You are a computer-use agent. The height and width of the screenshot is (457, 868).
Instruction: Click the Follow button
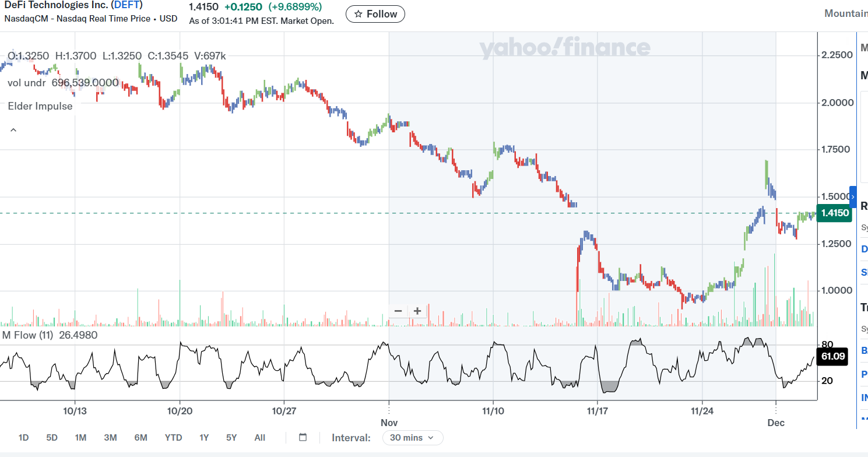tap(375, 14)
